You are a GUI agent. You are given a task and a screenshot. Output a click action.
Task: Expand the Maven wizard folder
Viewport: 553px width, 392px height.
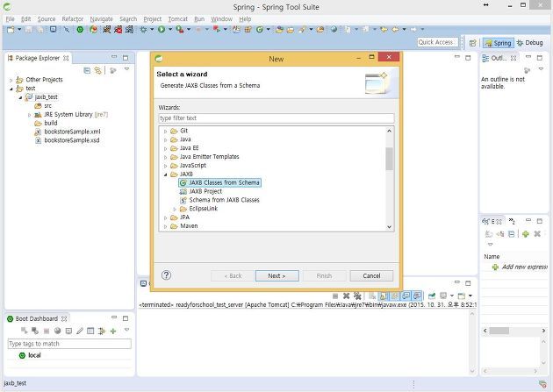point(165,226)
